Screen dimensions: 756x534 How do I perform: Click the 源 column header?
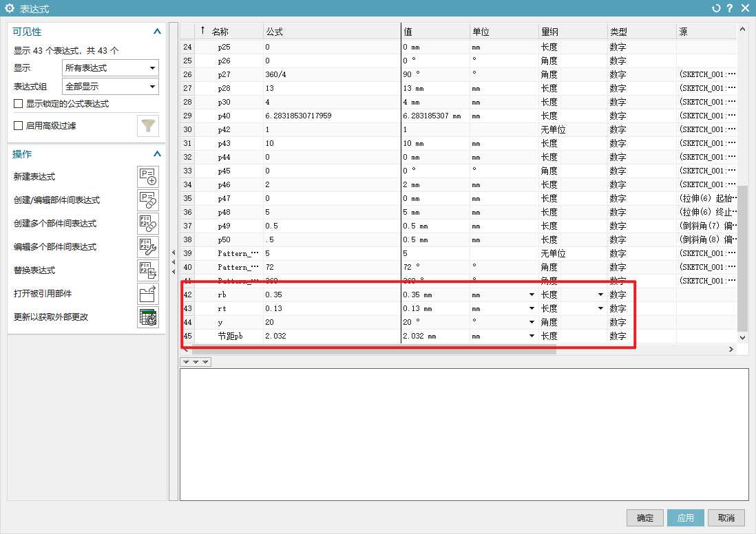707,32
